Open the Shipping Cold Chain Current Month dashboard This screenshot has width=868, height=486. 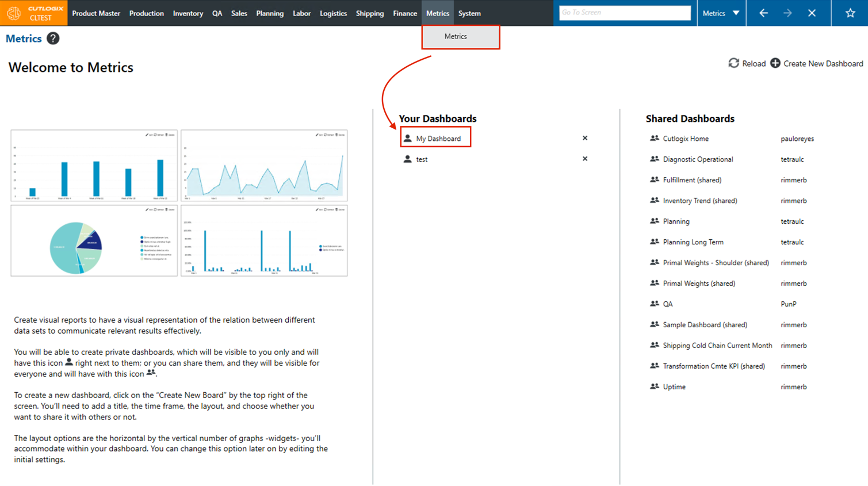click(717, 346)
